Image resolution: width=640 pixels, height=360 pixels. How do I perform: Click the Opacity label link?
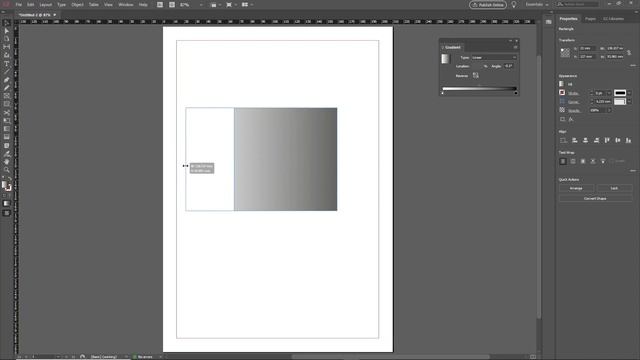tap(574, 111)
